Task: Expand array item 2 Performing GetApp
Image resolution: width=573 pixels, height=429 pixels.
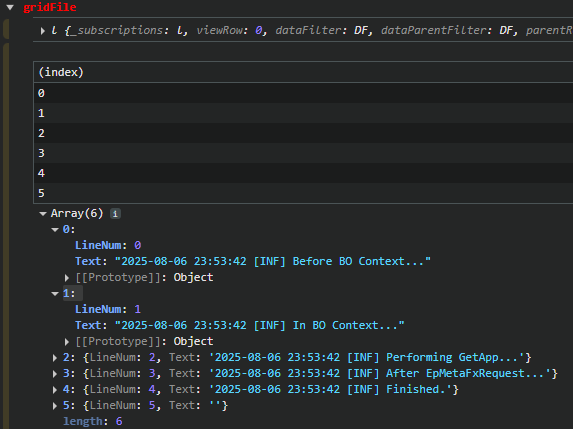Action: (54, 358)
